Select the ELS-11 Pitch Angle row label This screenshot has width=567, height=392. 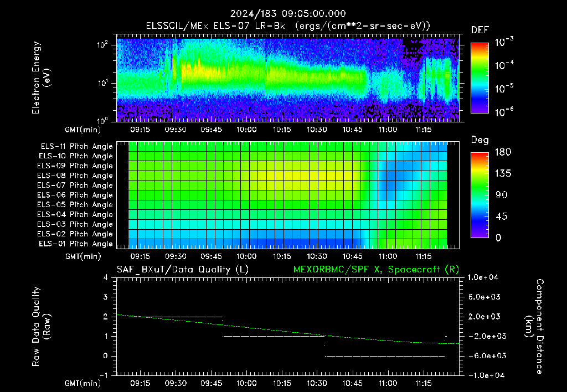(x=76, y=147)
